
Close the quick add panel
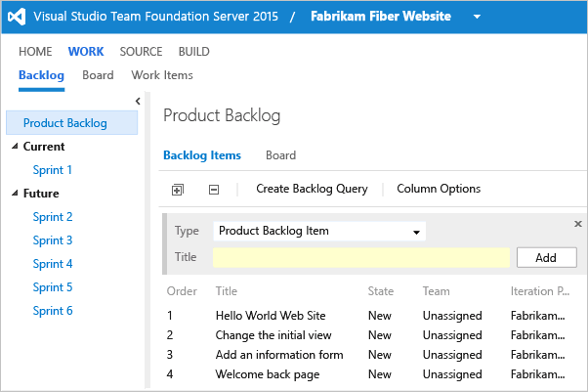(x=577, y=224)
